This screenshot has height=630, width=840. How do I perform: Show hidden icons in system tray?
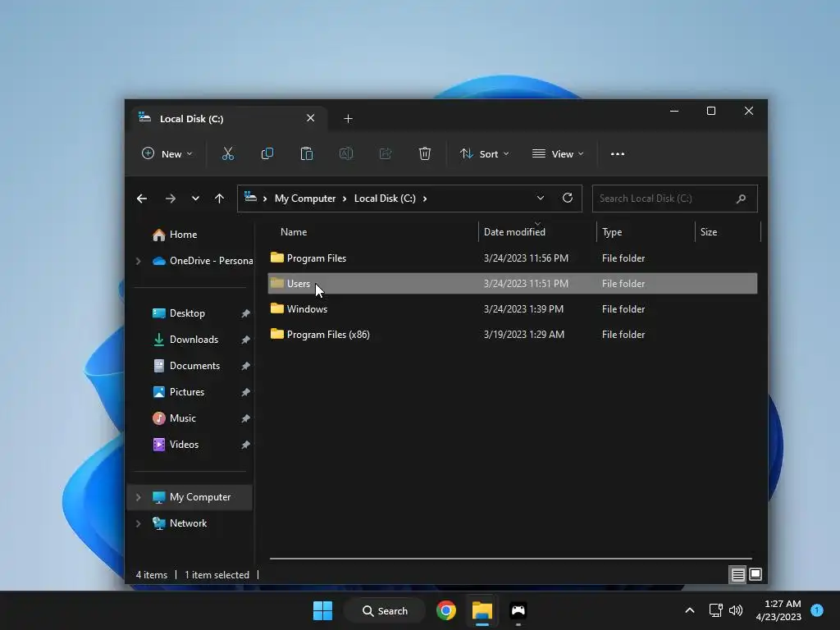tap(690, 610)
